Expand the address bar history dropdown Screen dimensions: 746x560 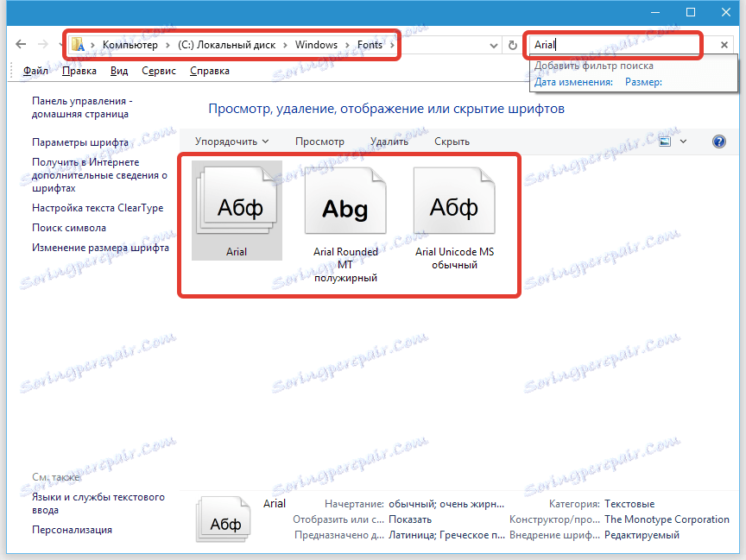(494, 46)
